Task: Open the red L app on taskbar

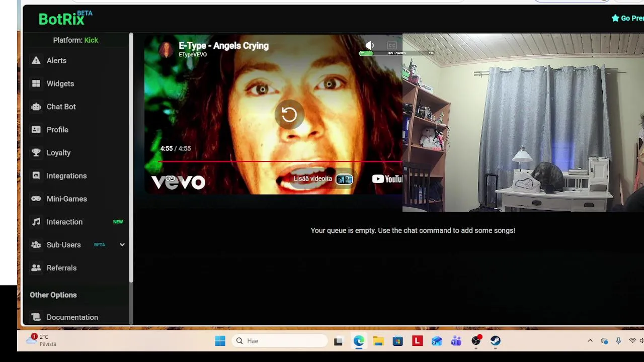Action: coord(417,341)
